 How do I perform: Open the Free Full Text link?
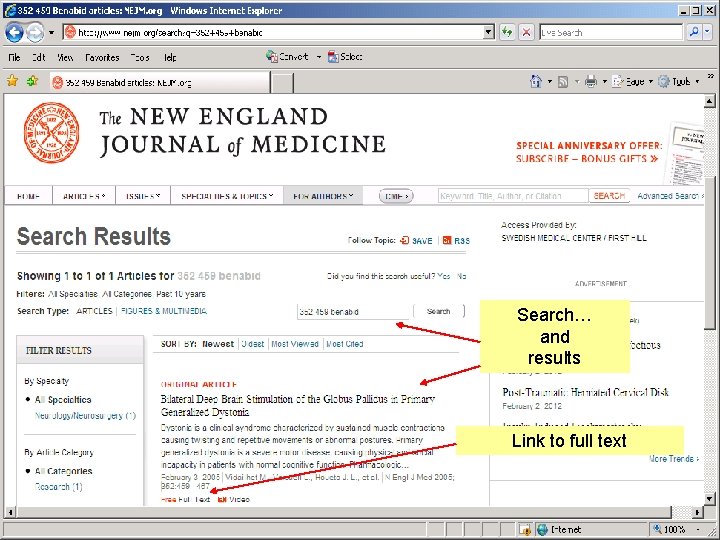186,499
